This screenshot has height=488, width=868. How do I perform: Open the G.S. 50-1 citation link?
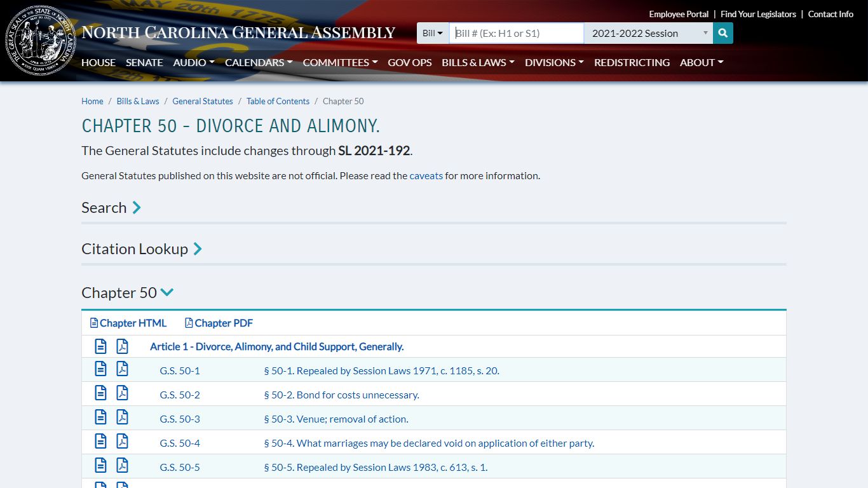coord(179,370)
